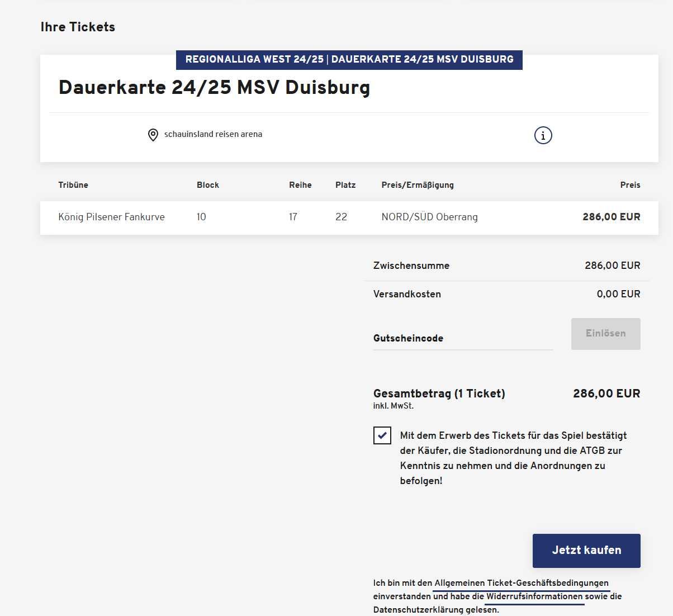This screenshot has width=673, height=616.
Task: Click the Reihe value 17
Action: [293, 217]
